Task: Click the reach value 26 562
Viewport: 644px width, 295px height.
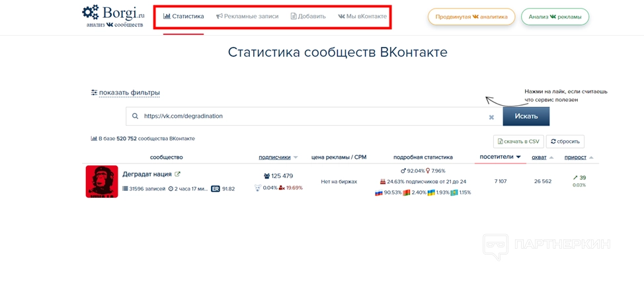Action: (x=542, y=181)
